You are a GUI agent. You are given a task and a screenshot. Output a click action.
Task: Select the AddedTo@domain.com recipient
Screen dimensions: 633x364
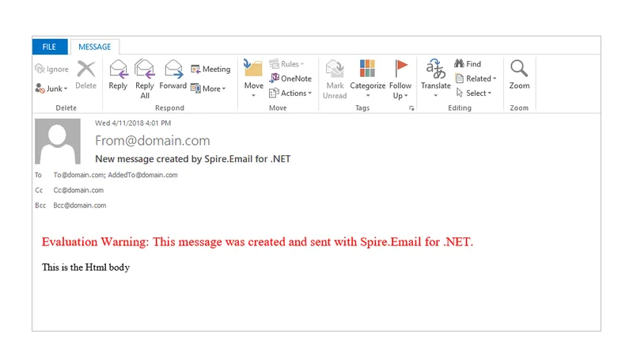pyautogui.click(x=142, y=175)
